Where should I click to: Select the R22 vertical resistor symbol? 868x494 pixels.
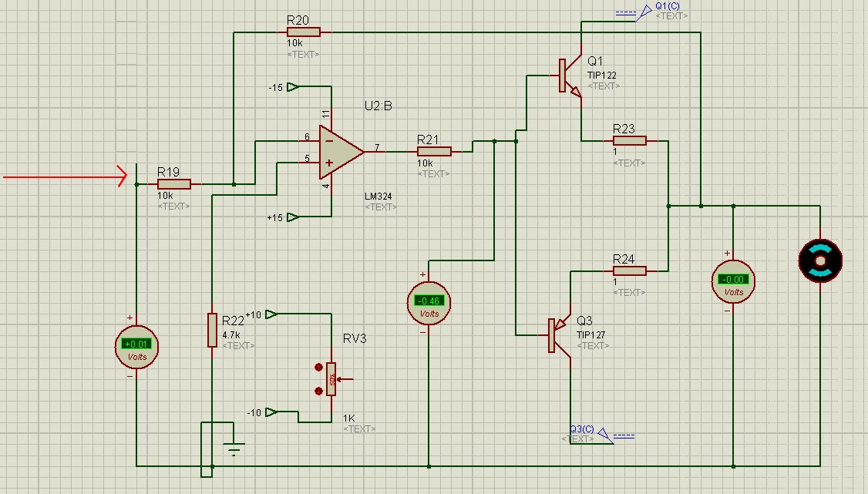point(212,331)
